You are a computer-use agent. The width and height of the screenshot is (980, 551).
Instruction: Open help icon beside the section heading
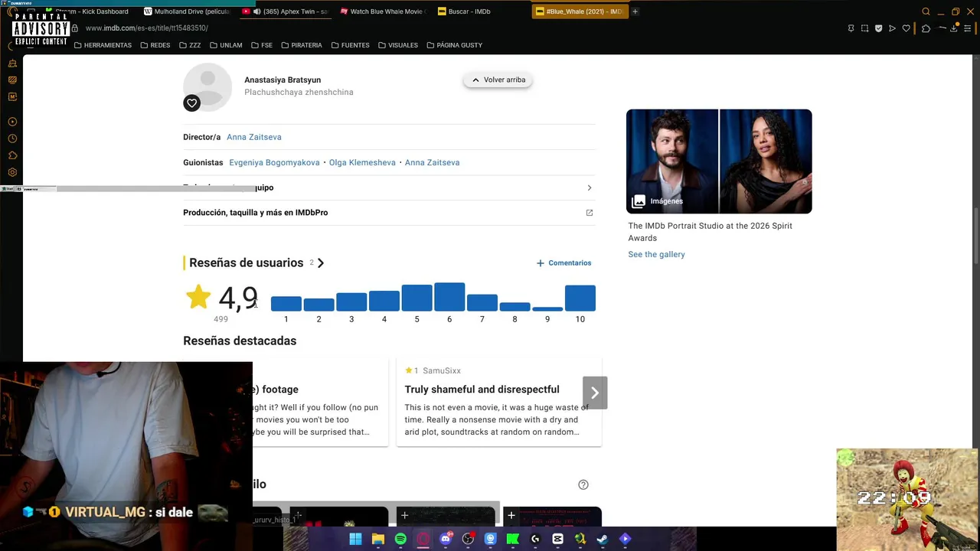click(x=583, y=484)
